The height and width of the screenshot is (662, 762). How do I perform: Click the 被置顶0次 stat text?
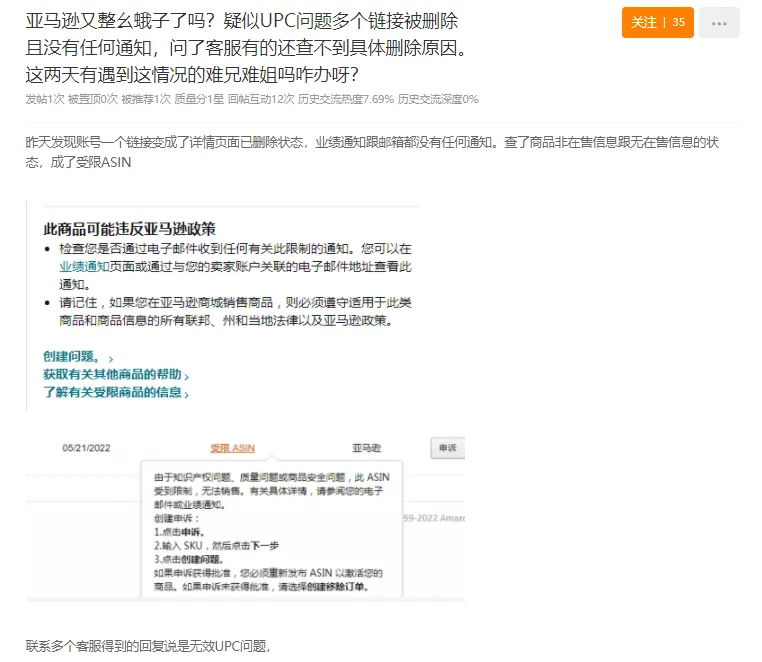pyautogui.click(x=93, y=99)
